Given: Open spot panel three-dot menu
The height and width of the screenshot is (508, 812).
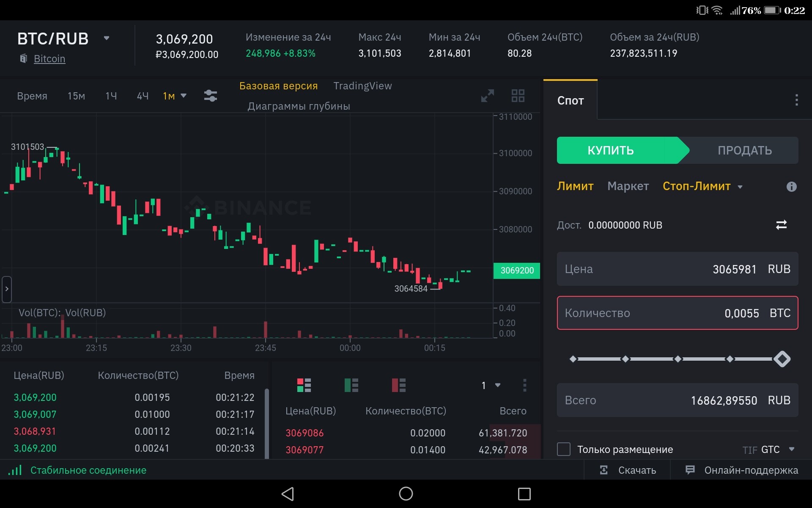Looking at the screenshot, I should (796, 100).
